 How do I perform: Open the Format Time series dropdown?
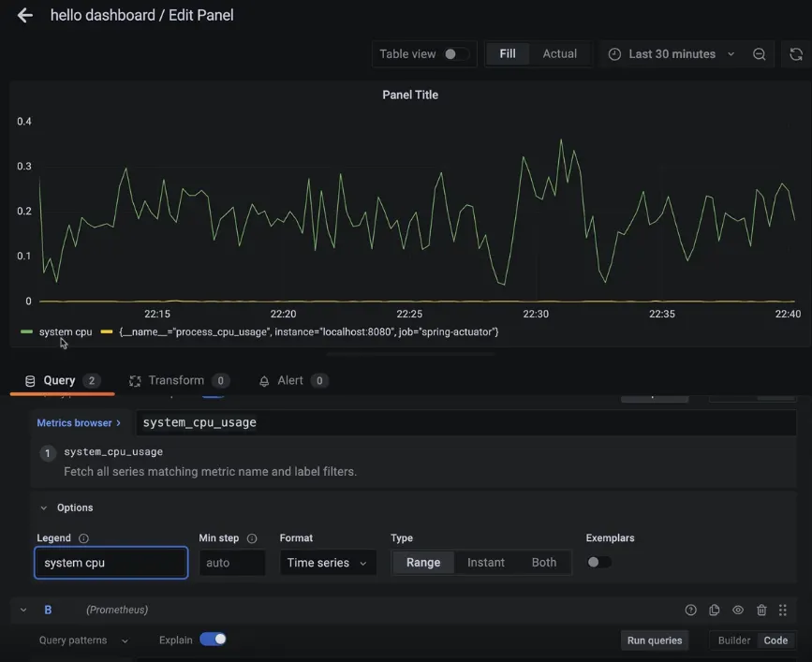pos(327,563)
